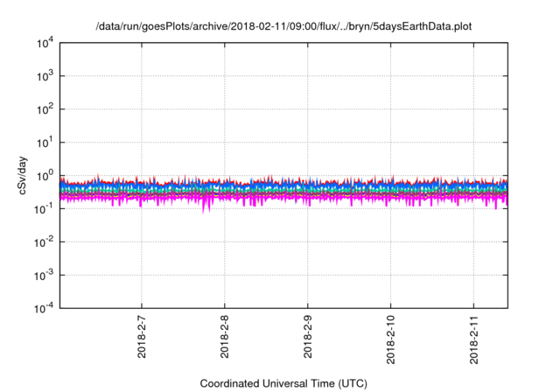The image size is (560, 392).
Task: Click the 10^-1 y-axis tick label
Action: (x=44, y=209)
